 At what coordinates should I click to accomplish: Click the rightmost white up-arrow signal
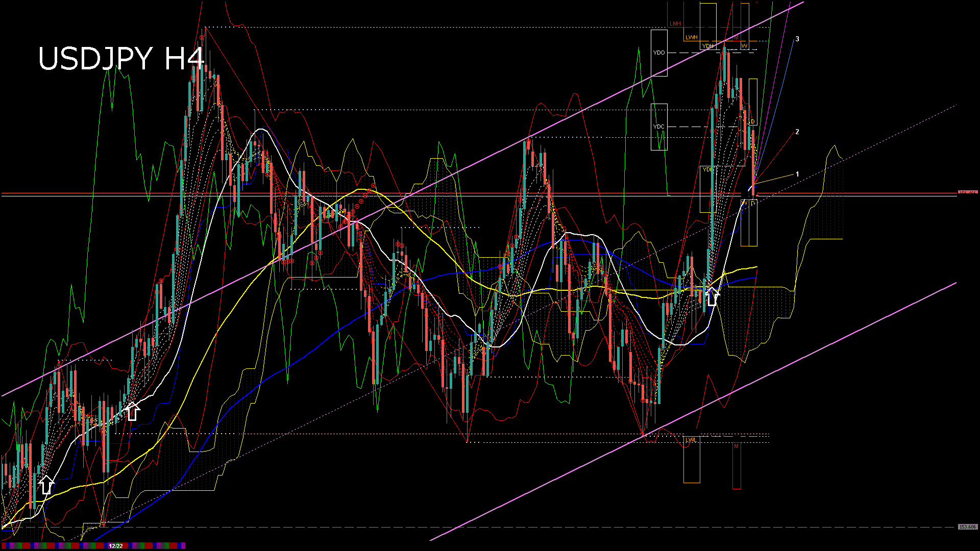713,296
